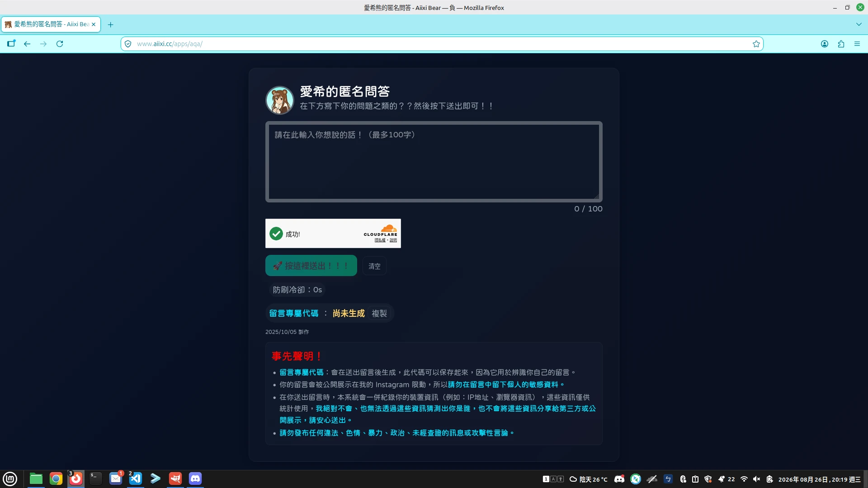Close the 愛希熊的匿名問答 tab
This screenshot has width=868, height=488.
94,24
